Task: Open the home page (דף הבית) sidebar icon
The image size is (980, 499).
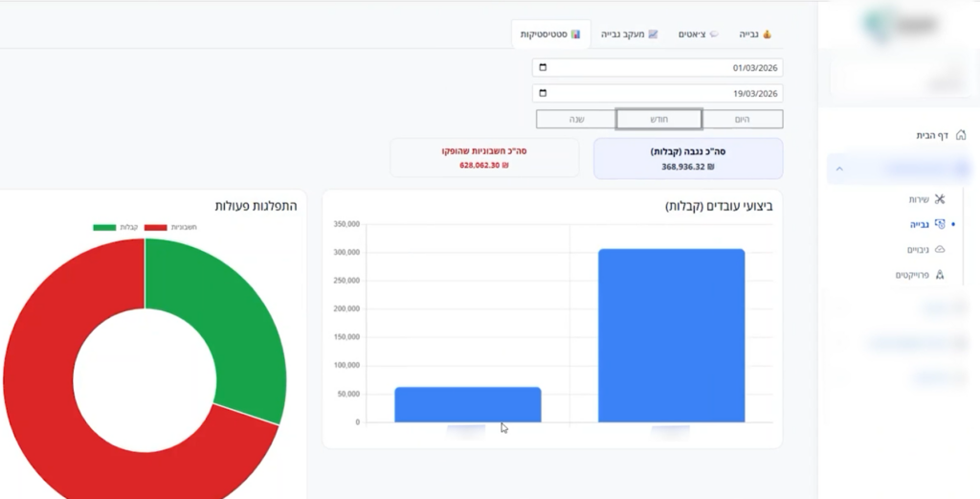Action: 960,135
